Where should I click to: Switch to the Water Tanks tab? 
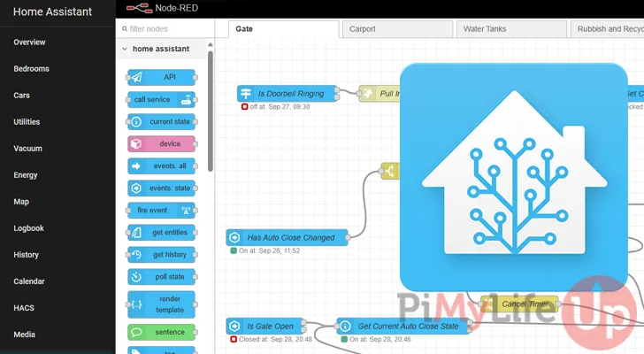click(x=511, y=28)
